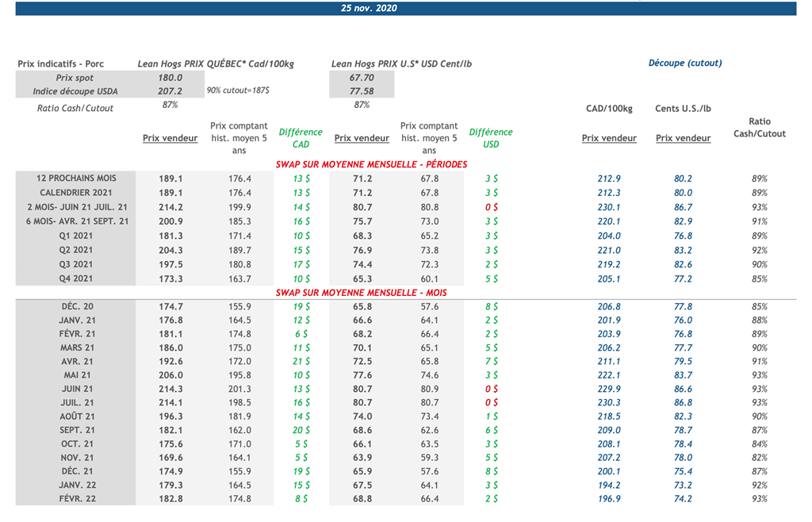Click the "Cents U.S./lb" column heading
This screenshot has height=522, width=812.
click(x=683, y=109)
